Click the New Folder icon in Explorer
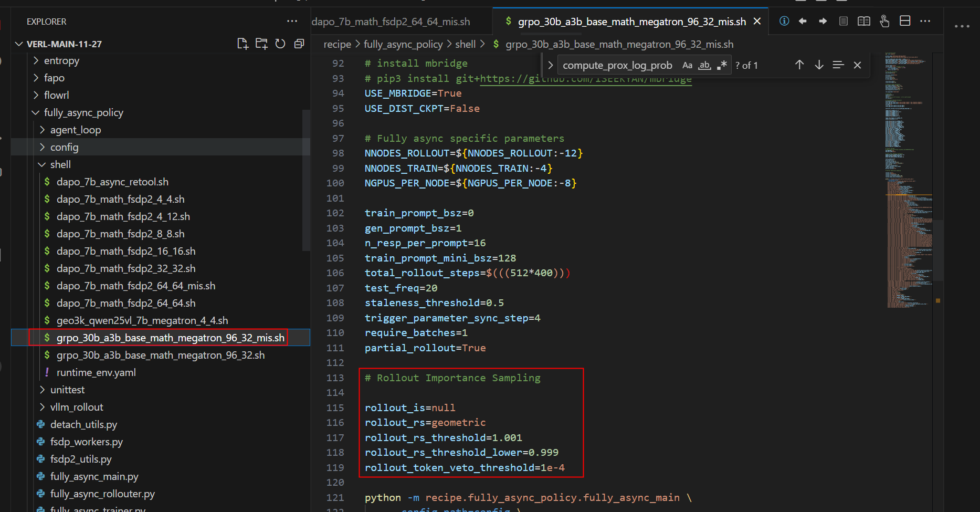 pyautogui.click(x=261, y=44)
